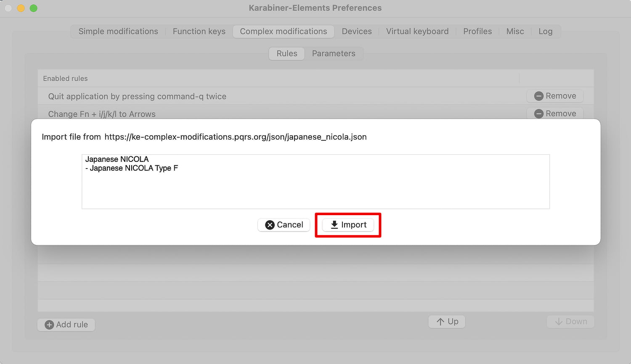Switch to the Function keys tab
The height and width of the screenshot is (364, 631).
coord(199,32)
